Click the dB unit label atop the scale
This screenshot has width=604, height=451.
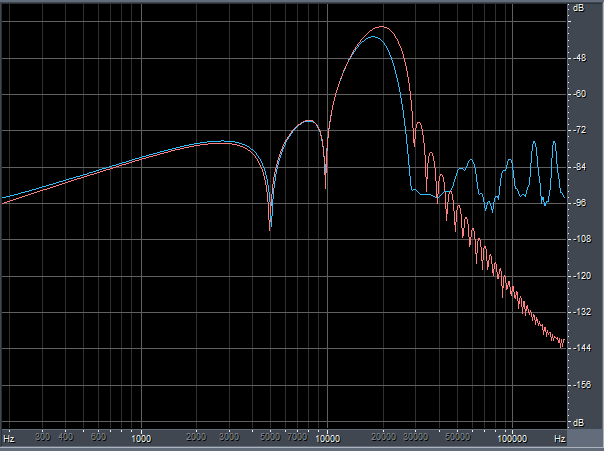[579, 8]
